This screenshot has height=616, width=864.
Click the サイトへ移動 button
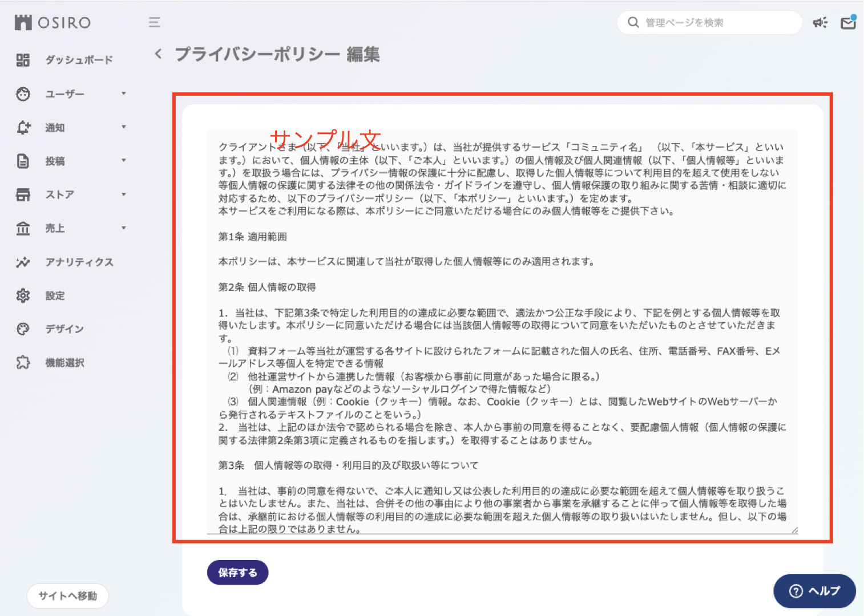pyautogui.click(x=67, y=596)
